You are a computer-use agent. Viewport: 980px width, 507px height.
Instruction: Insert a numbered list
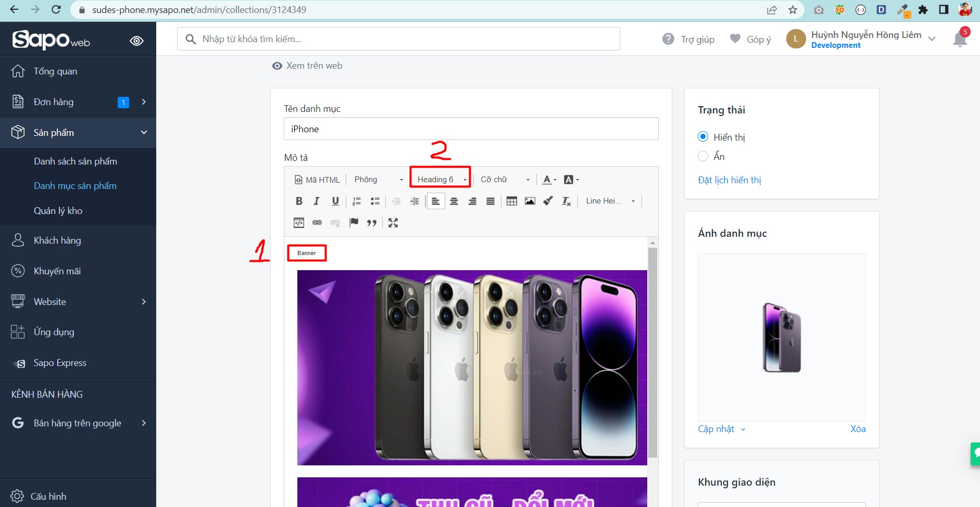[x=357, y=201]
